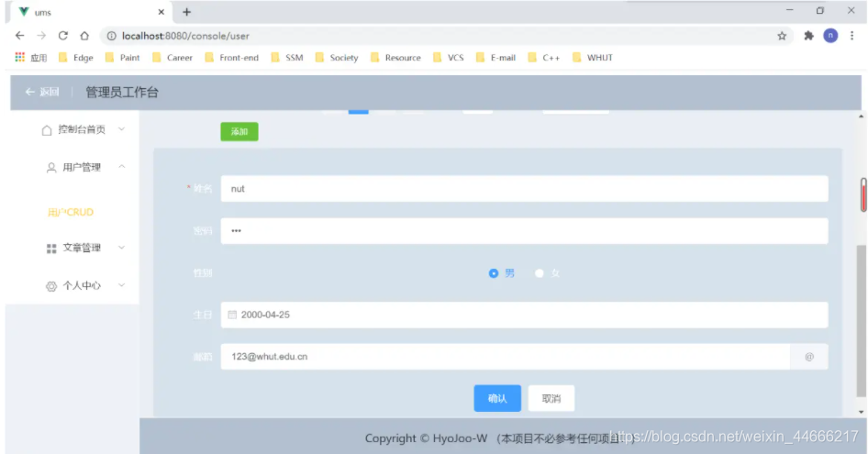Viewport: 868px width, 454px height.
Task: Click the browser back arrow
Action: pos(20,36)
